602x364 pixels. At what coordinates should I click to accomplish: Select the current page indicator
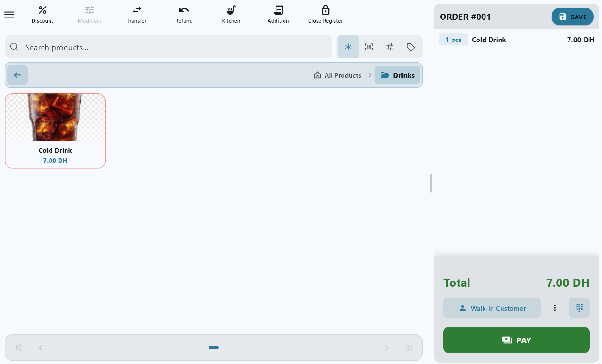point(214,347)
